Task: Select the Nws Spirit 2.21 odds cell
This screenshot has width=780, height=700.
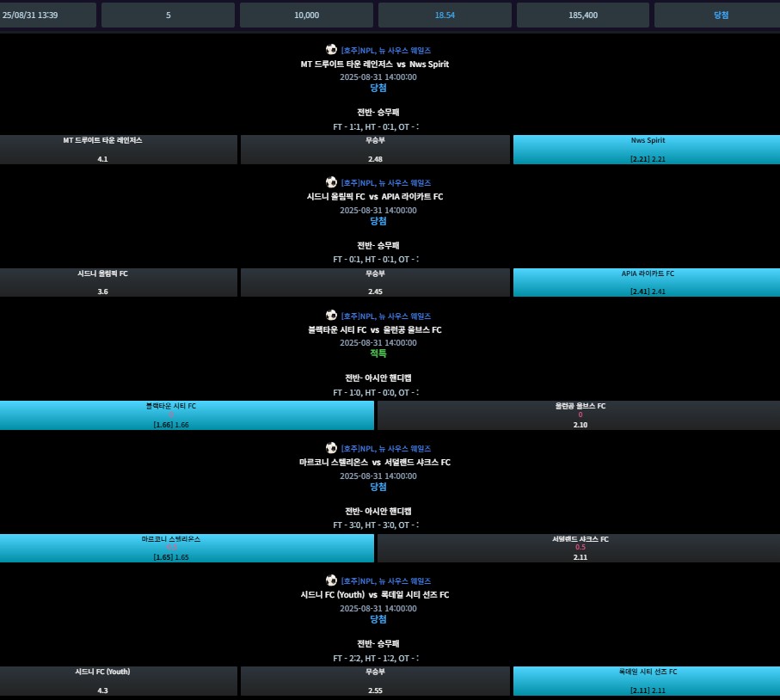Action: pyautogui.click(x=647, y=150)
